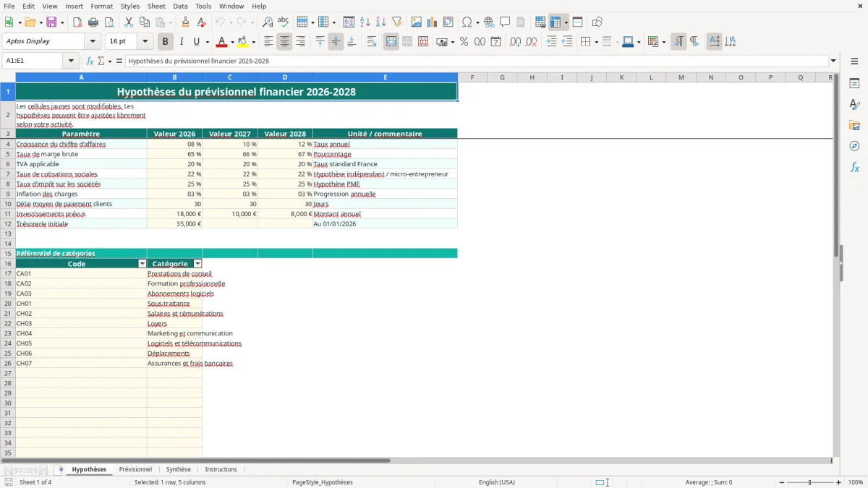The width and height of the screenshot is (868, 488).
Task: Run the spelling check
Action: [284, 22]
